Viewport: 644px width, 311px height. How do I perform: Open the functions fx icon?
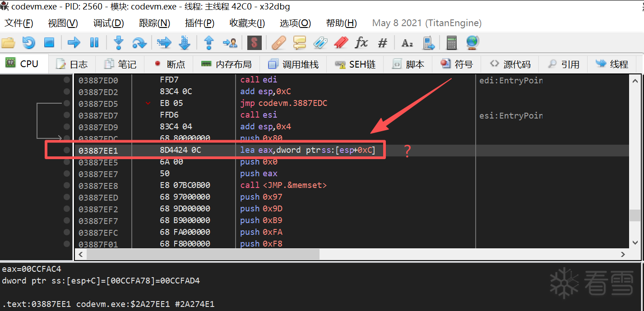click(x=361, y=43)
